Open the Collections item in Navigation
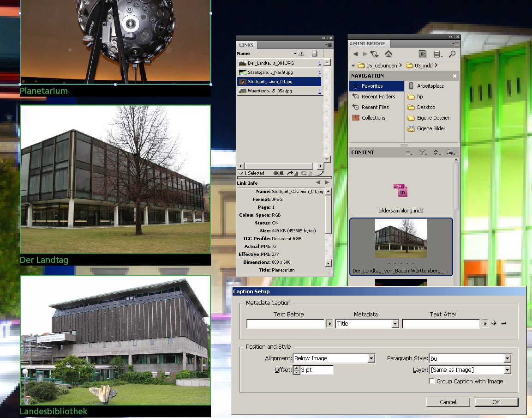The height and width of the screenshot is (418, 532). click(x=373, y=118)
